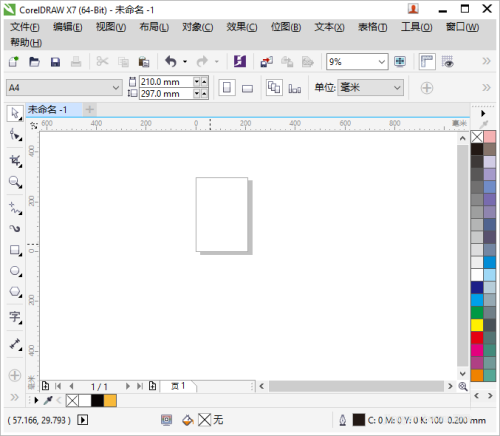Expand the Redo history dropdown arrow
This screenshot has height=436, width=500.
(x=217, y=61)
